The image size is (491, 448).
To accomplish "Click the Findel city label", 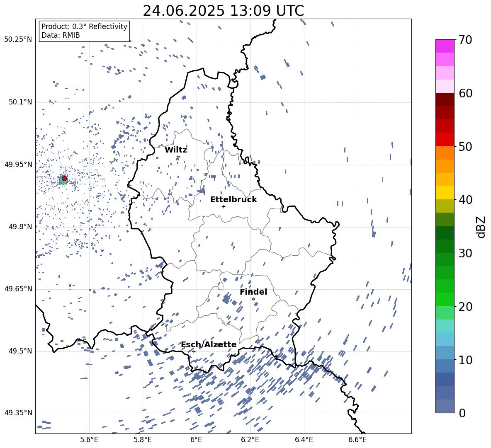I will click(x=253, y=292).
